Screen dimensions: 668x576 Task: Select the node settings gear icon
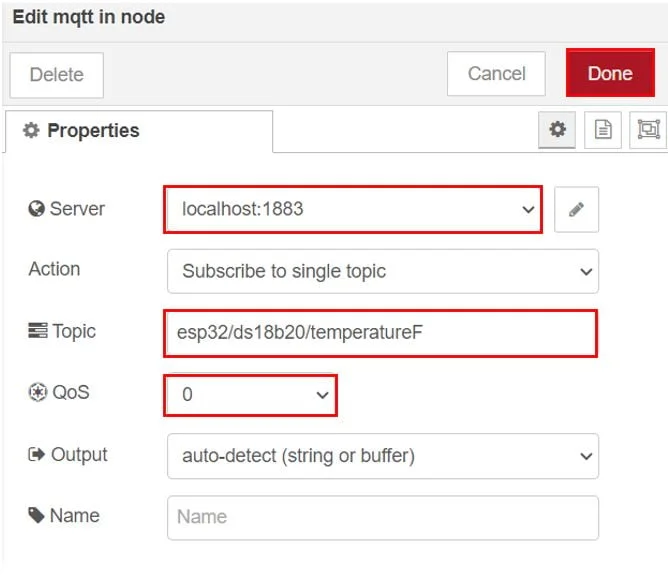(x=557, y=130)
